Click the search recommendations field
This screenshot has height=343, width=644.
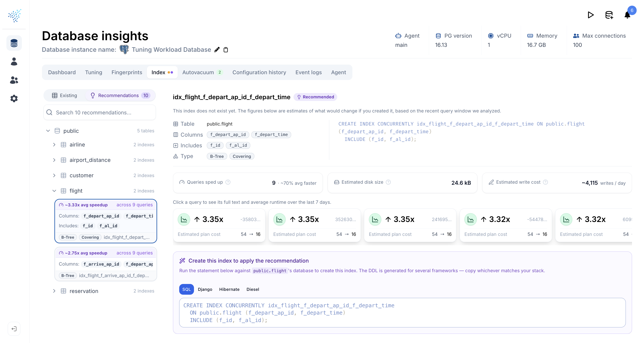point(100,112)
